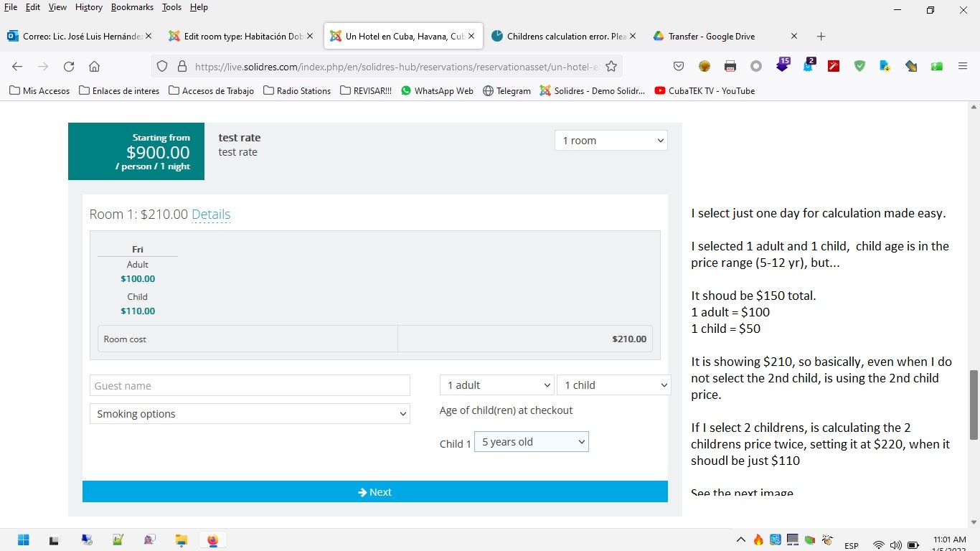Screen dimensions: 980x551
Task: Change Child 1 age from 5 years old
Action: (x=531, y=442)
